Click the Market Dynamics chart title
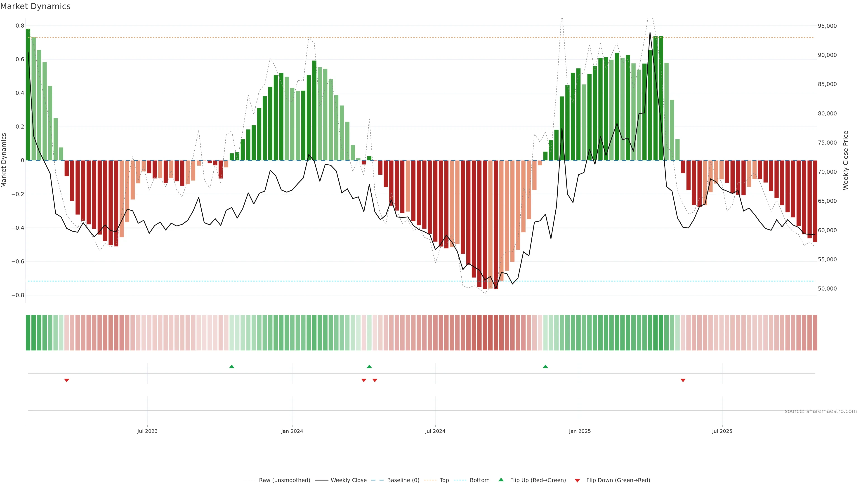Screen dimensions: 868x488 pos(35,6)
